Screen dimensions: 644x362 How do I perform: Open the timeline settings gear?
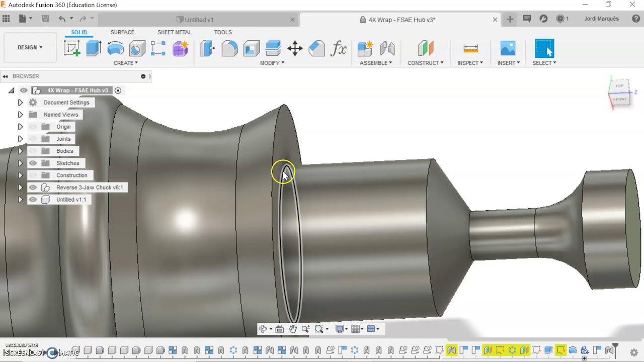point(634,352)
